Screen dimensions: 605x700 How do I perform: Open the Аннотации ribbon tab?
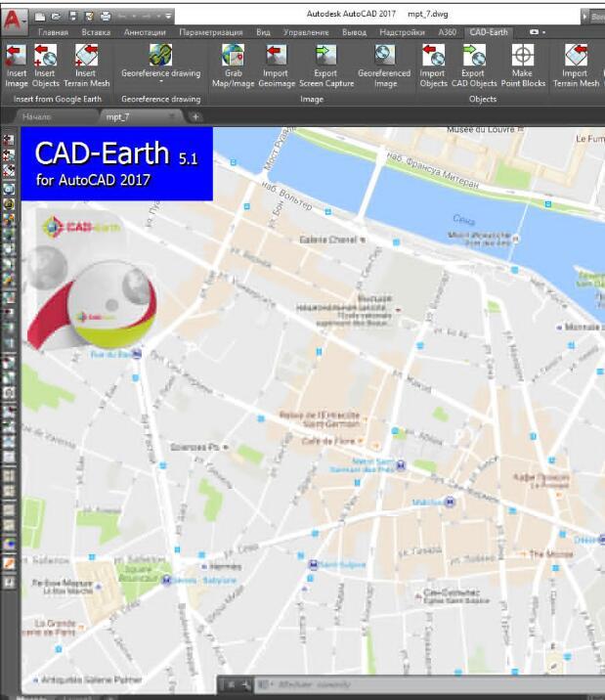pyautogui.click(x=145, y=32)
